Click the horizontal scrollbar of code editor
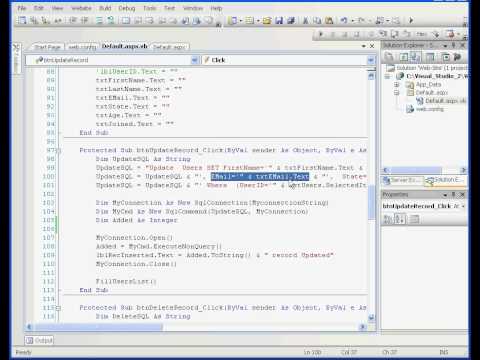 (196, 327)
